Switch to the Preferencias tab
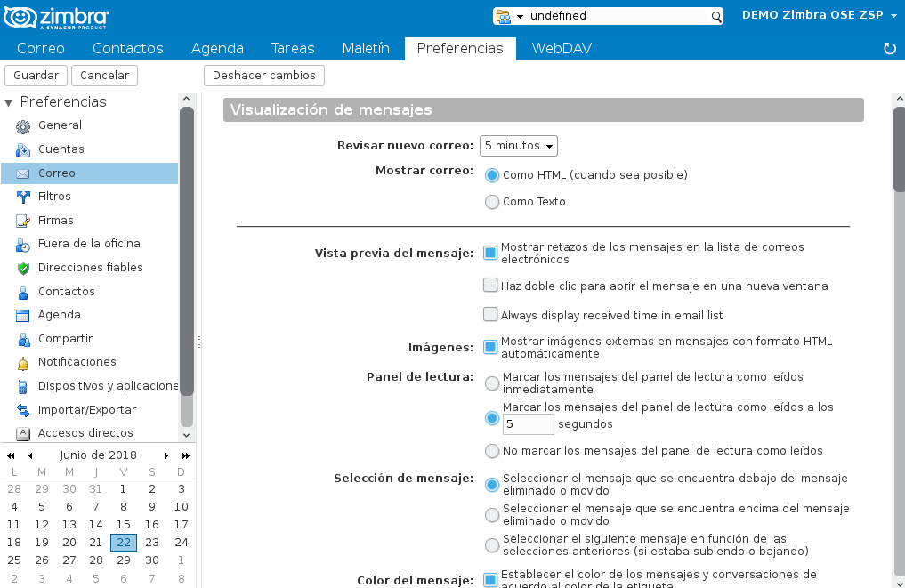This screenshot has width=905, height=588. (460, 48)
